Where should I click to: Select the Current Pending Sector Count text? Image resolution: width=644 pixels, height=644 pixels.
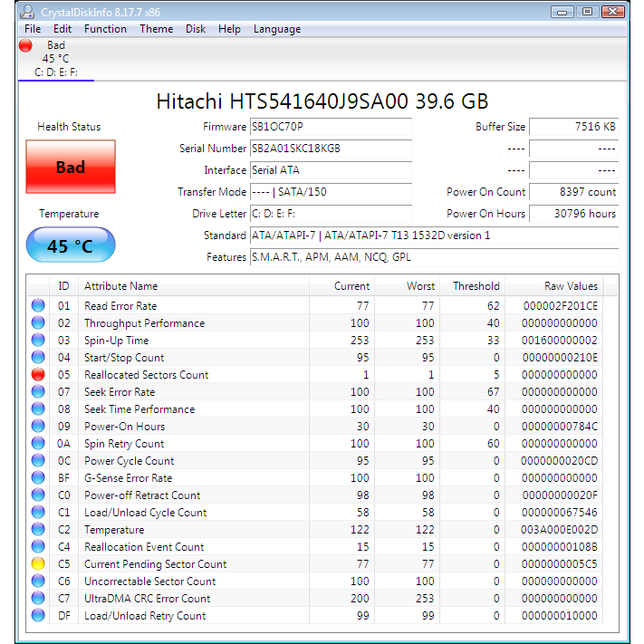coord(155,564)
